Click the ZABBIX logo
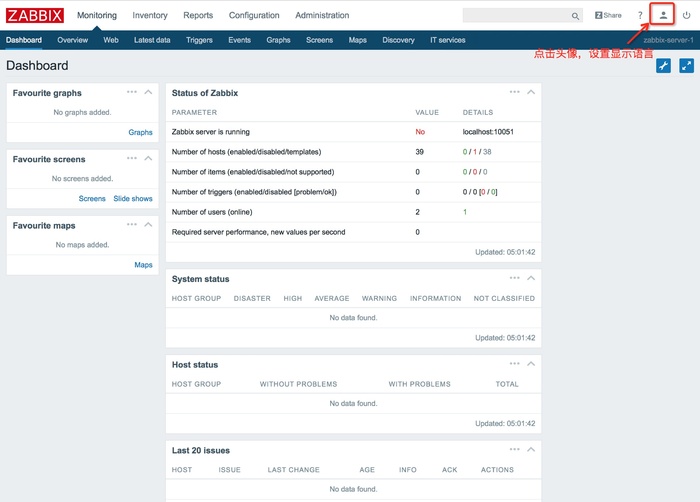This screenshot has height=502, width=700. click(x=35, y=15)
